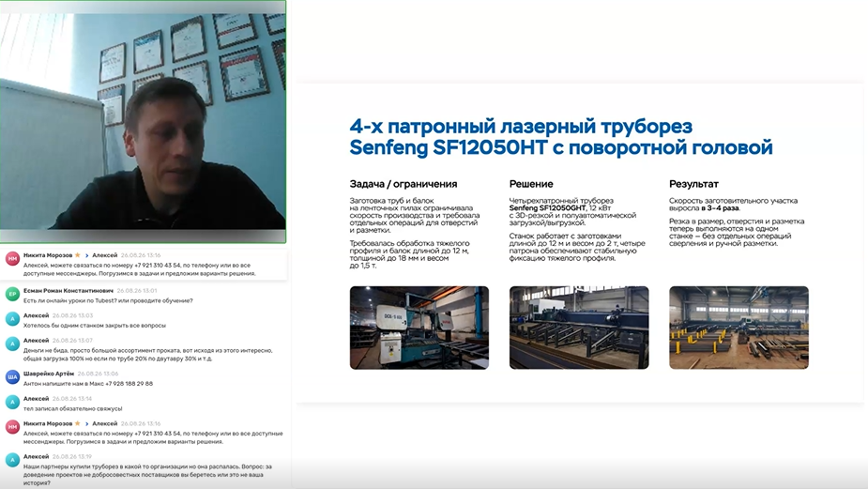
Task: Click Алексей's avatar beside the 13:03 message
Action: (12, 319)
